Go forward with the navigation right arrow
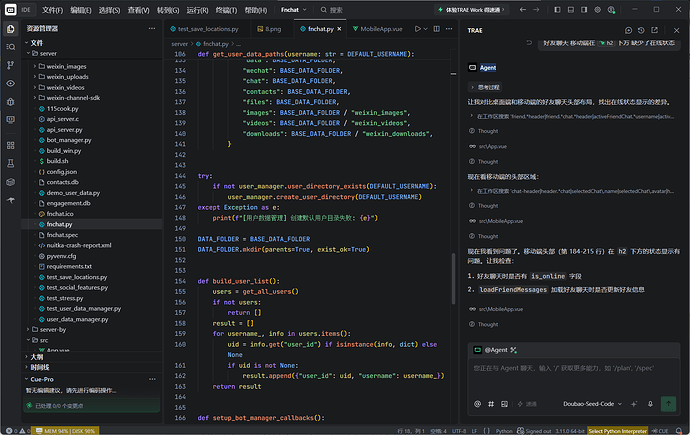Image resolution: width=690 pixels, height=435 pixels. [x=536, y=10]
